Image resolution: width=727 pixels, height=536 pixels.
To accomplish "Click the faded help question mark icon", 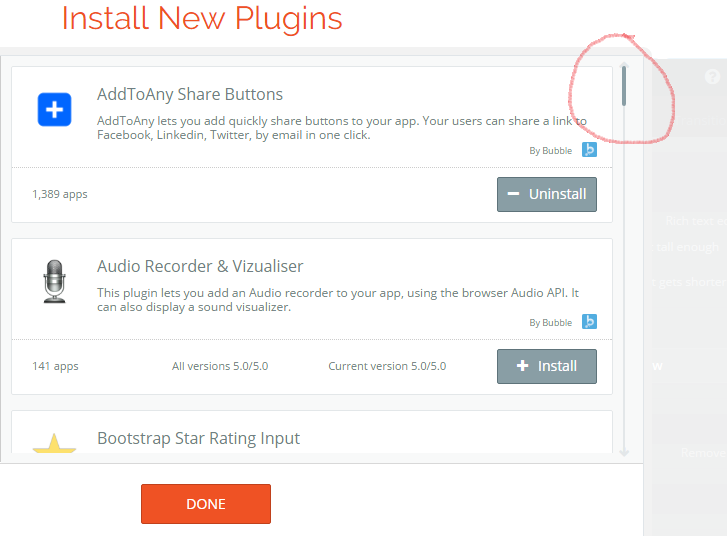I will coord(712,76).
